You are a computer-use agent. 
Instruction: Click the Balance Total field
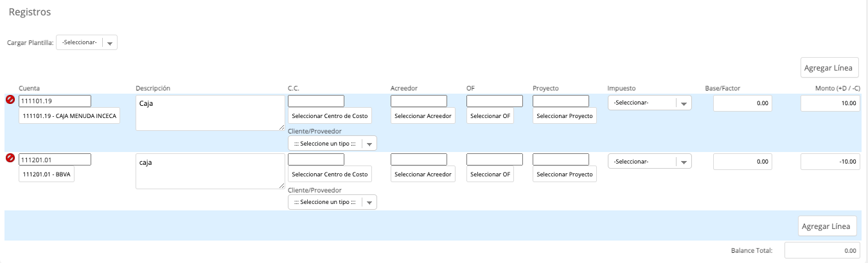click(x=822, y=251)
